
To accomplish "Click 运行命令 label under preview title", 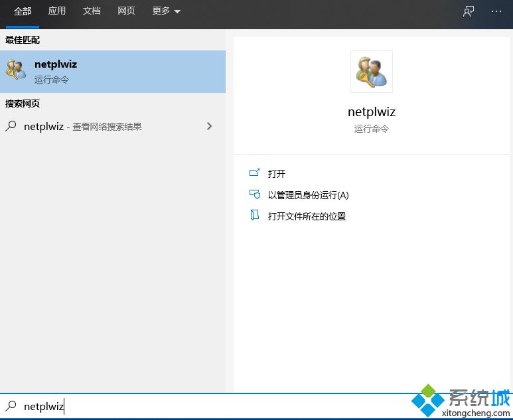I will click(x=372, y=129).
